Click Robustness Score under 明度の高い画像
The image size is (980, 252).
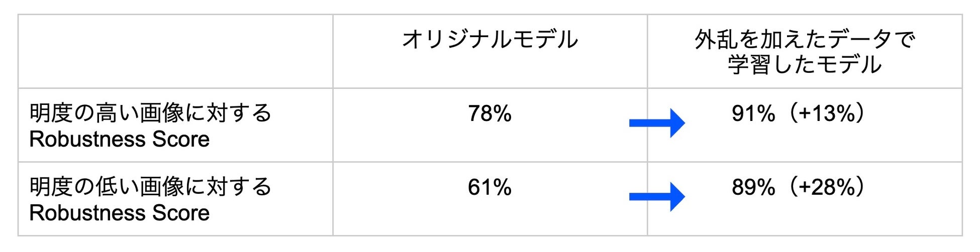[120, 139]
